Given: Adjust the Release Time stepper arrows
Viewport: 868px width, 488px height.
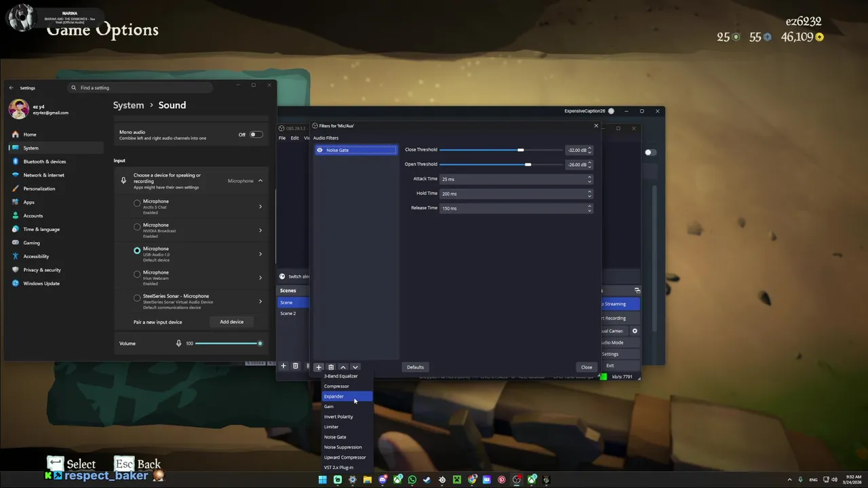Looking at the screenshot, I should pos(589,208).
